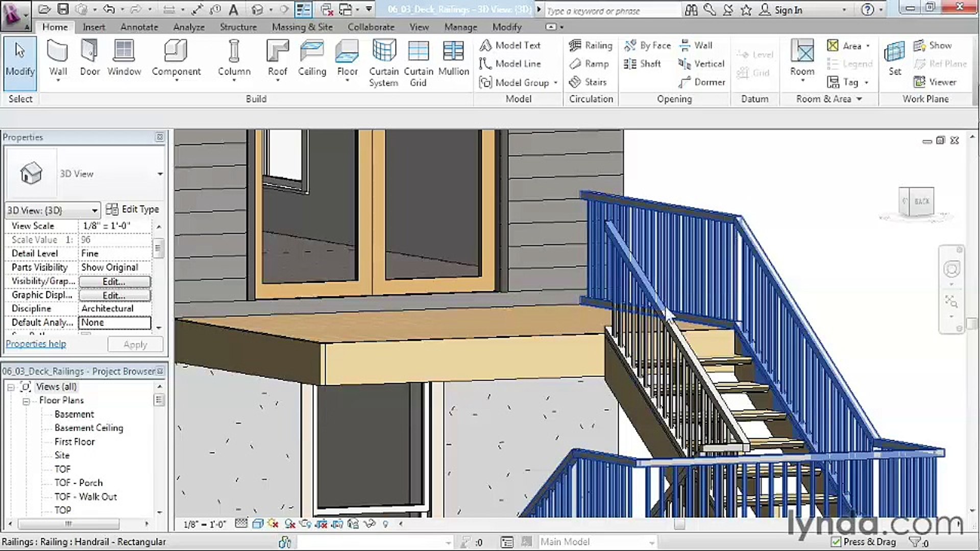The width and height of the screenshot is (980, 551).
Task: Click Temporary Hide/Isolate icon
Action: (x=370, y=524)
